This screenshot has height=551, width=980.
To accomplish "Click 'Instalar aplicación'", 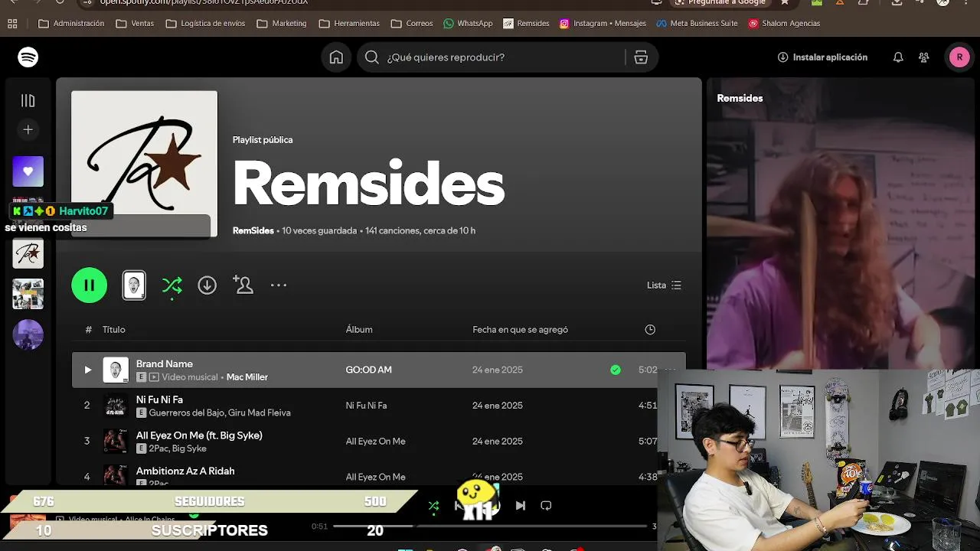I will pos(822,57).
